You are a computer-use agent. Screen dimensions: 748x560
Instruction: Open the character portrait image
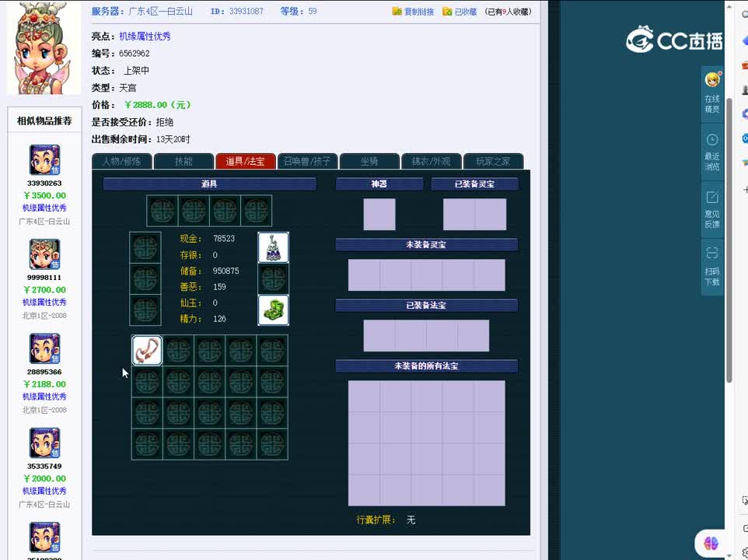(x=44, y=47)
